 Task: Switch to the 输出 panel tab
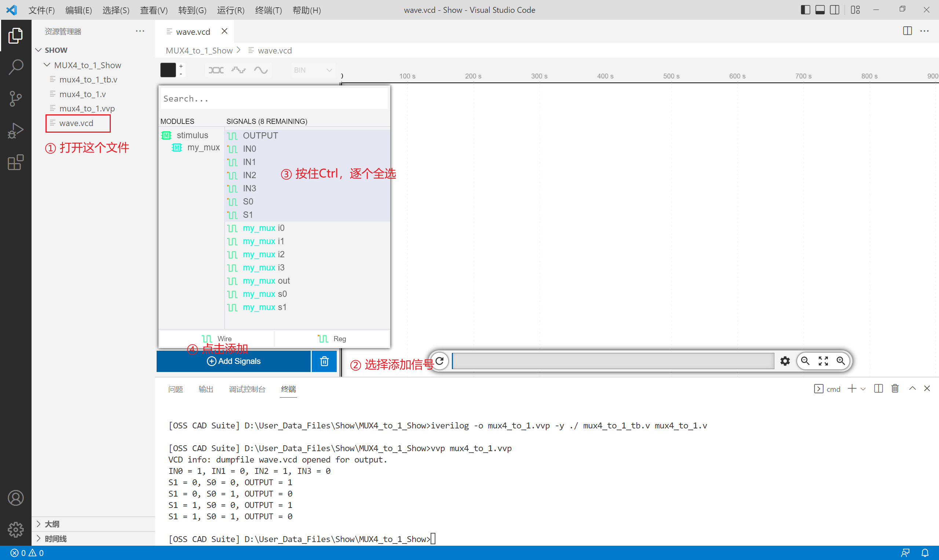coord(206,389)
